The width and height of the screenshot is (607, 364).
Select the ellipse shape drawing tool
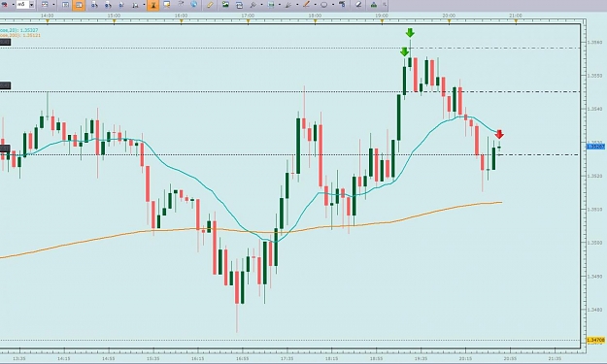point(324,5)
